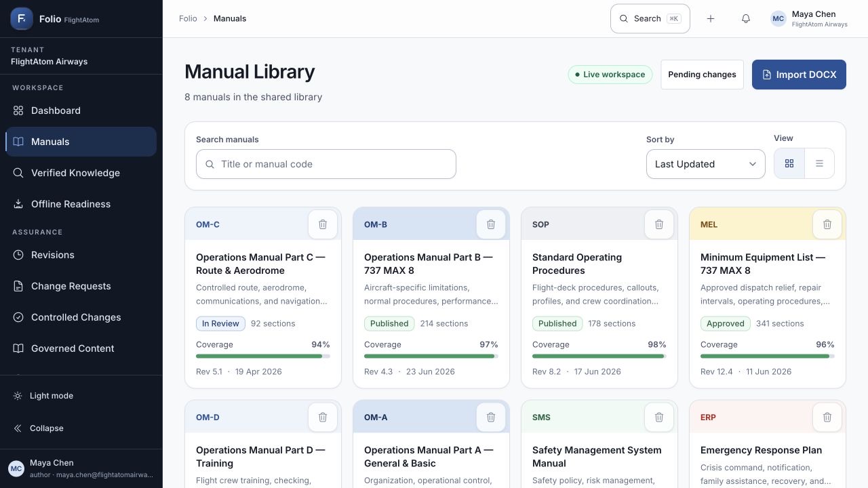The width and height of the screenshot is (868, 488).
Task: Open Operations Manual Part D — Training
Action: tap(260, 457)
